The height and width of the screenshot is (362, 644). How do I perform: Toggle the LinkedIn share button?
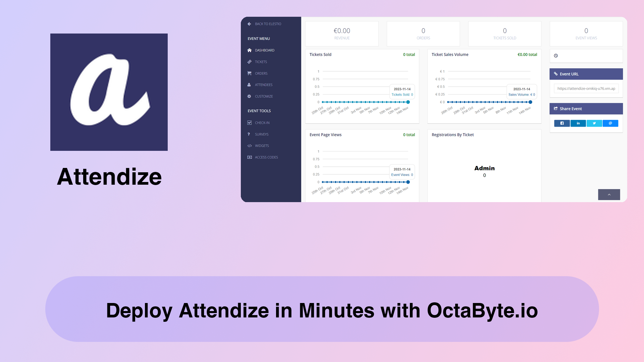[x=578, y=123]
